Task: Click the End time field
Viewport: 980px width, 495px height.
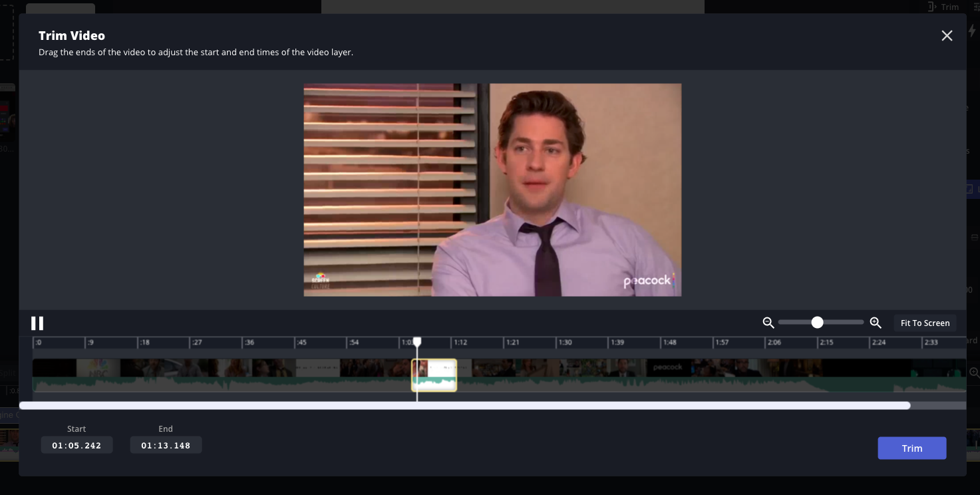Action: pos(166,445)
